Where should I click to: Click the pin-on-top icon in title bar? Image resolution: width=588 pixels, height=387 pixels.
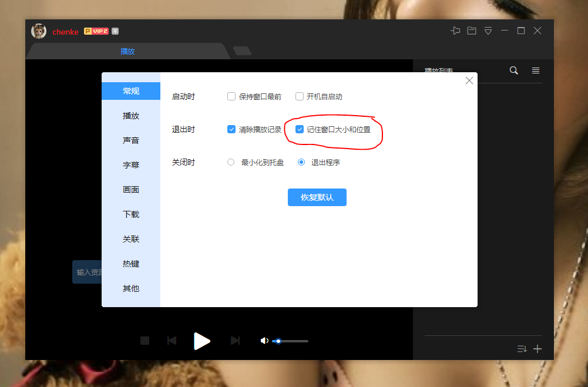tap(455, 31)
